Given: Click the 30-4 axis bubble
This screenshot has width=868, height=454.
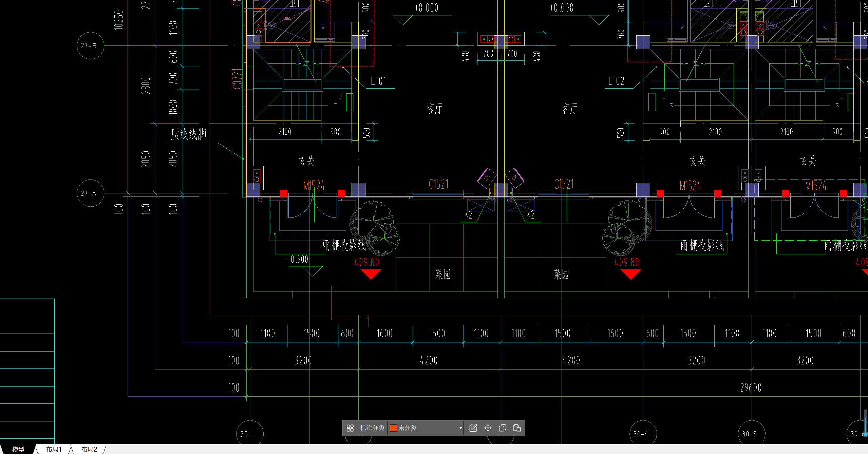Looking at the screenshot, I should 642,434.
